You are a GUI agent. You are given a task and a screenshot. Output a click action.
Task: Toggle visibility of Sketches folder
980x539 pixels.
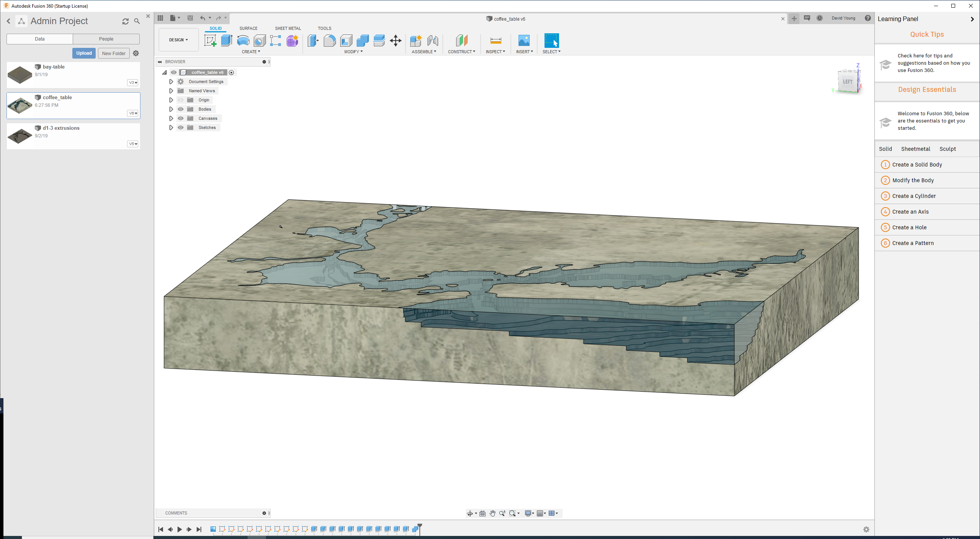point(180,127)
